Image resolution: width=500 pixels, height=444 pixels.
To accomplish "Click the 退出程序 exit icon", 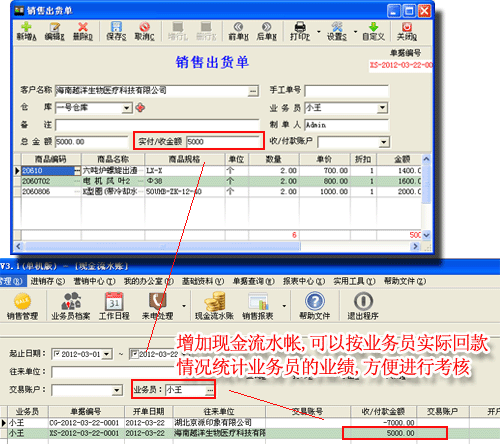I will click(x=363, y=301).
